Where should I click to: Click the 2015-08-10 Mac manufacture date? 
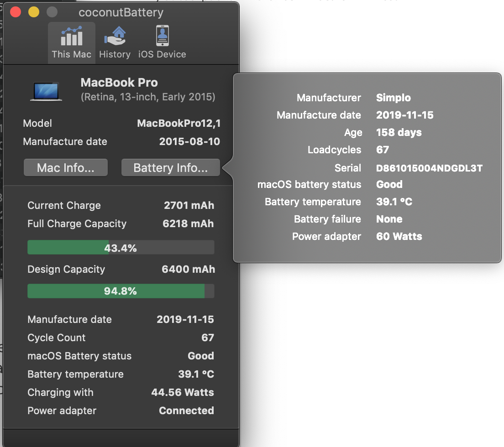tap(189, 141)
